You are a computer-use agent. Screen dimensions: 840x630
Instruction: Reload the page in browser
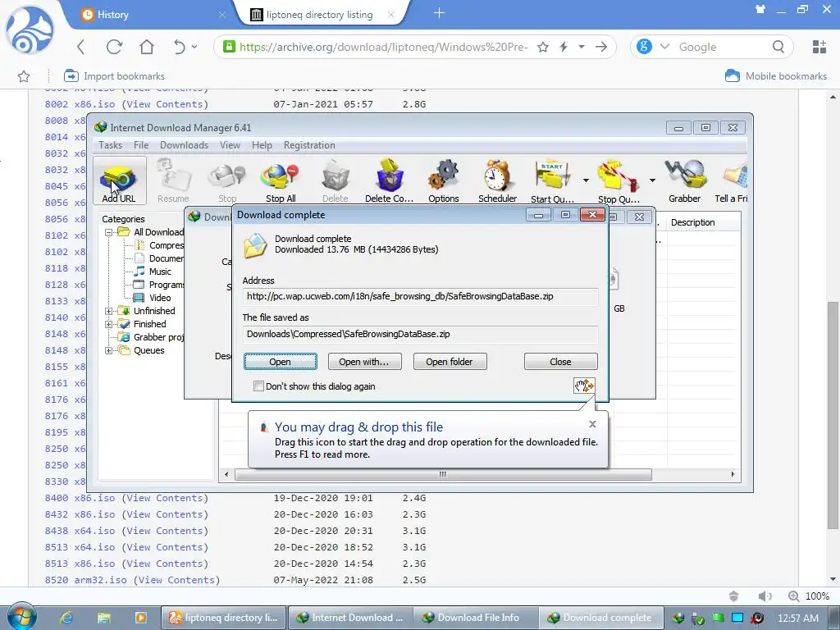point(113,47)
